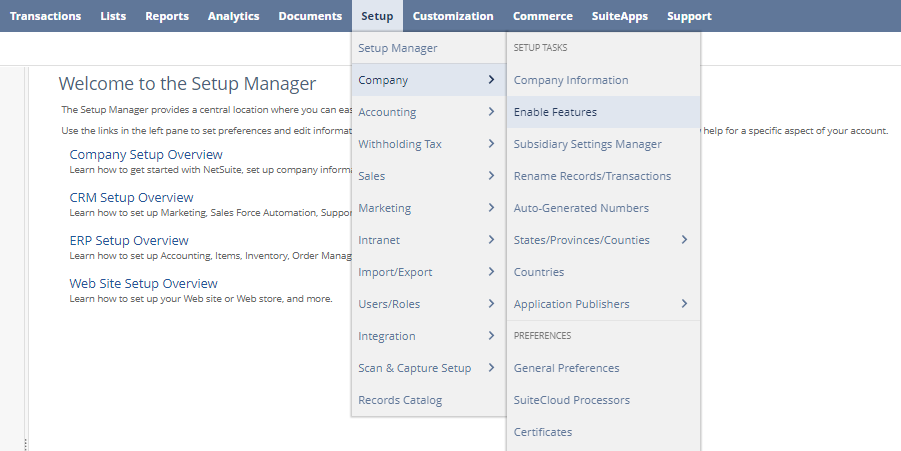
Task: Open Enable Features
Action: pyautogui.click(x=603, y=112)
